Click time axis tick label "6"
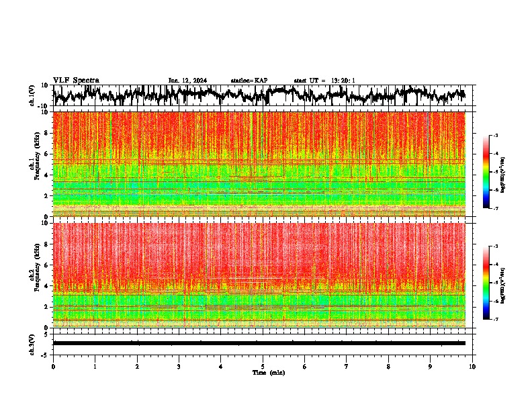The image size is (532, 411). coord(305,367)
